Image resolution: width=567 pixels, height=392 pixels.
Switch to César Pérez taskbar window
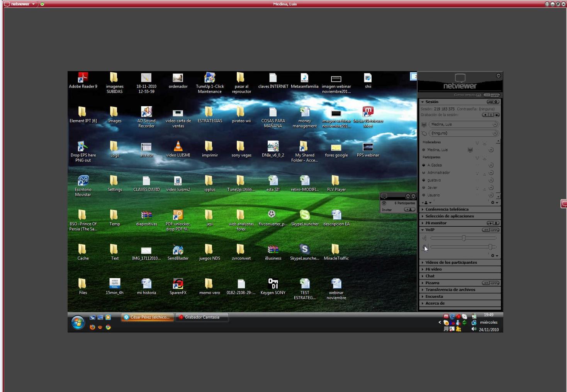pos(147,317)
